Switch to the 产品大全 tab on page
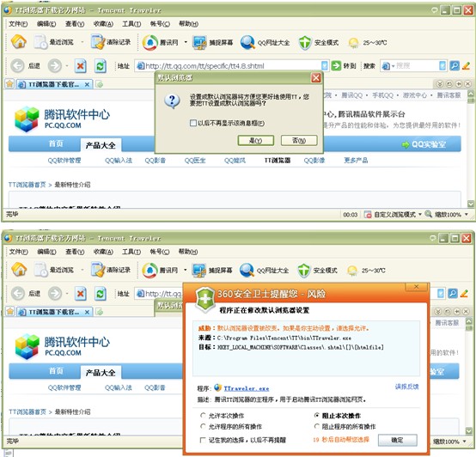476x457 pixels. pos(101,145)
